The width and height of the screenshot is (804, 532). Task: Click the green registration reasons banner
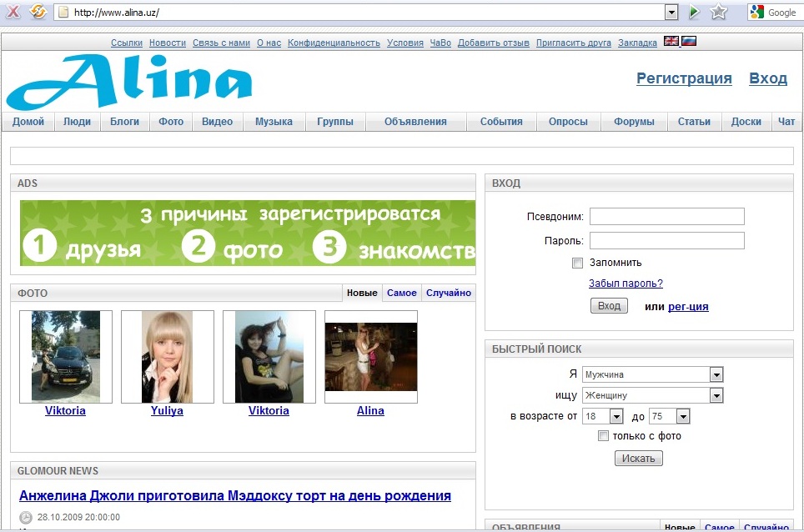tap(248, 233)
